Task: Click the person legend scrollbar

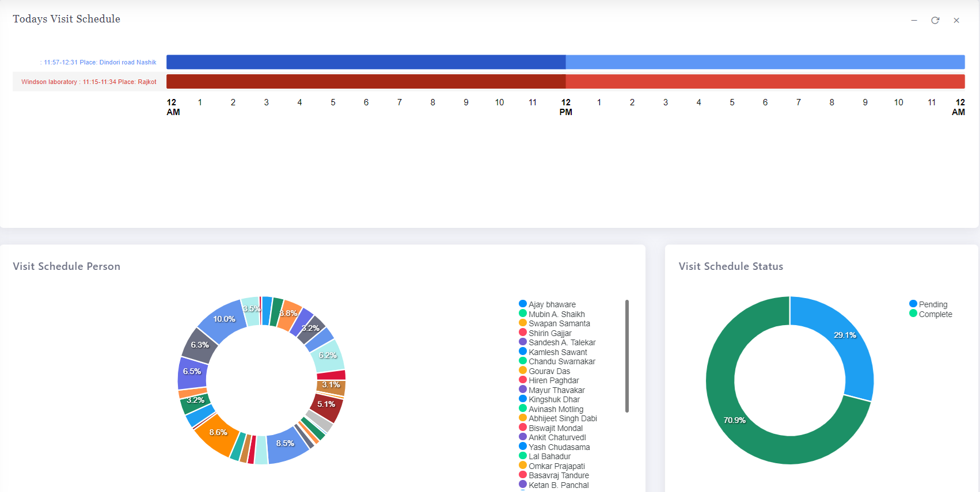Action: pyautogui.click(x=627, y=356)
